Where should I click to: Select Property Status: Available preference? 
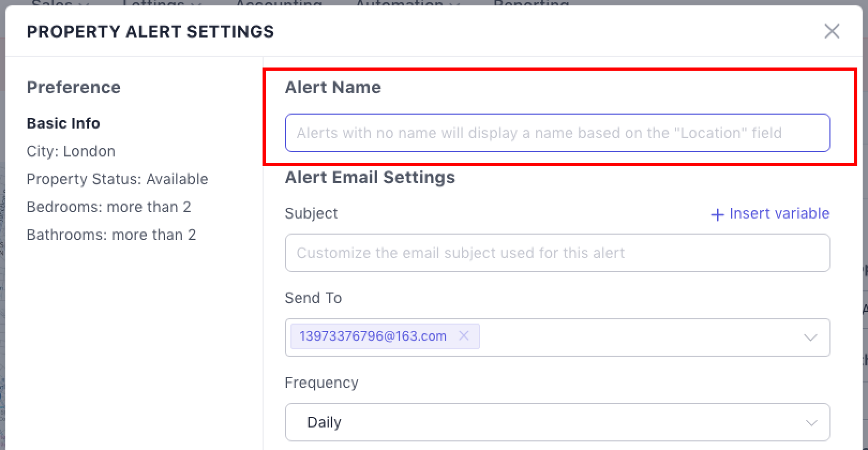tap(117, 179)
